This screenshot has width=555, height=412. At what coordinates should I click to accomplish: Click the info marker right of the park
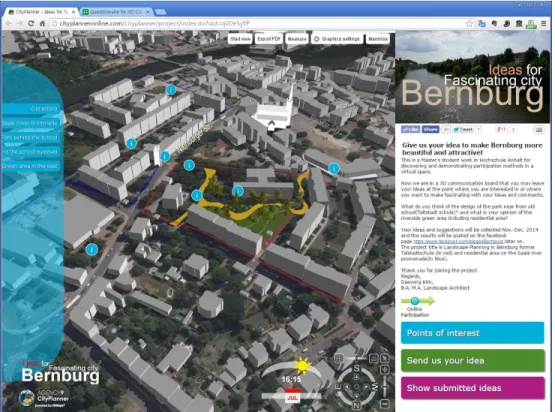pos(334,168)
